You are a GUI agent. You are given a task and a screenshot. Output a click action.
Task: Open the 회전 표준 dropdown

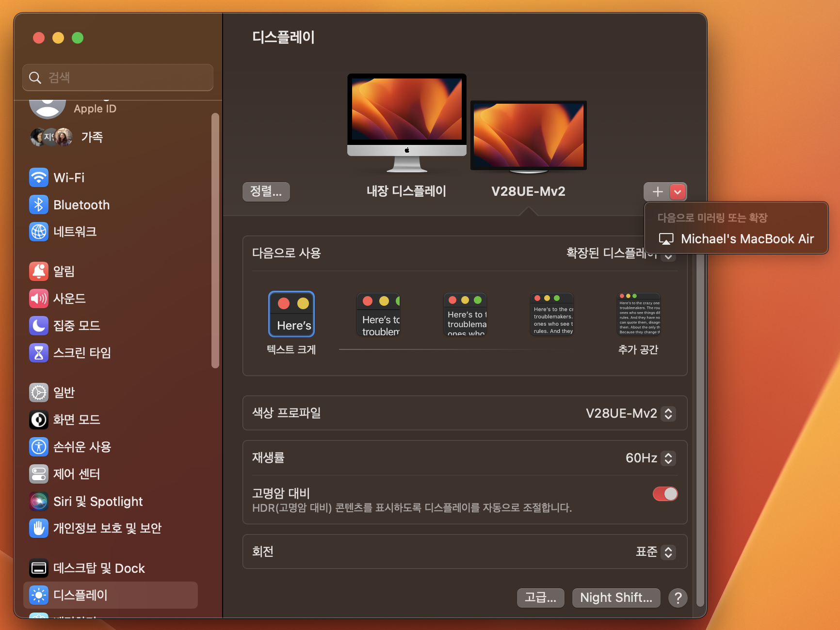point(668,551)
